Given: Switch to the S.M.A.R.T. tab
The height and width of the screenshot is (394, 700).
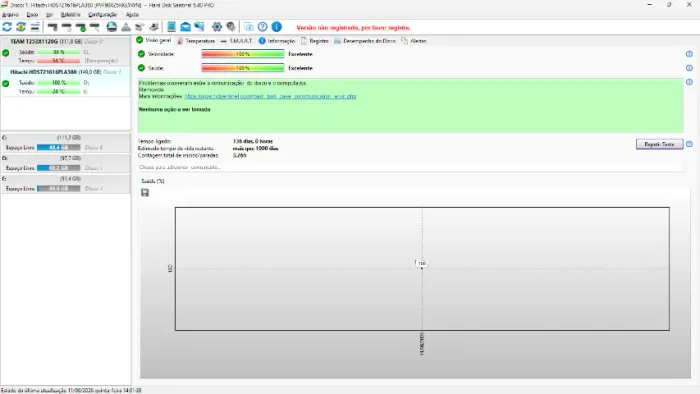Looking at the screenshot, I should [x=237, y=41].
